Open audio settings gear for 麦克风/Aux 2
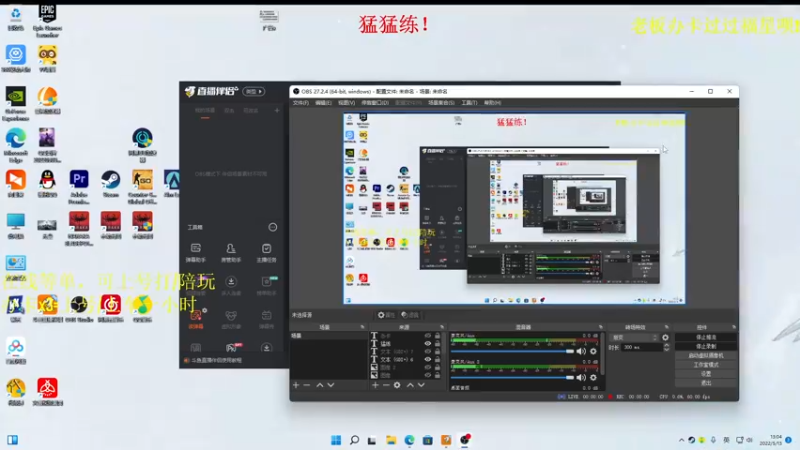This screenshot has width=800, height=450. [593, 377]
